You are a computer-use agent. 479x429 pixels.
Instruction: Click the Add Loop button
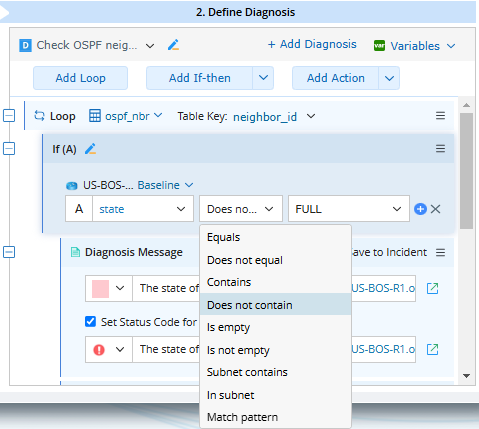(x=80, y=78)
